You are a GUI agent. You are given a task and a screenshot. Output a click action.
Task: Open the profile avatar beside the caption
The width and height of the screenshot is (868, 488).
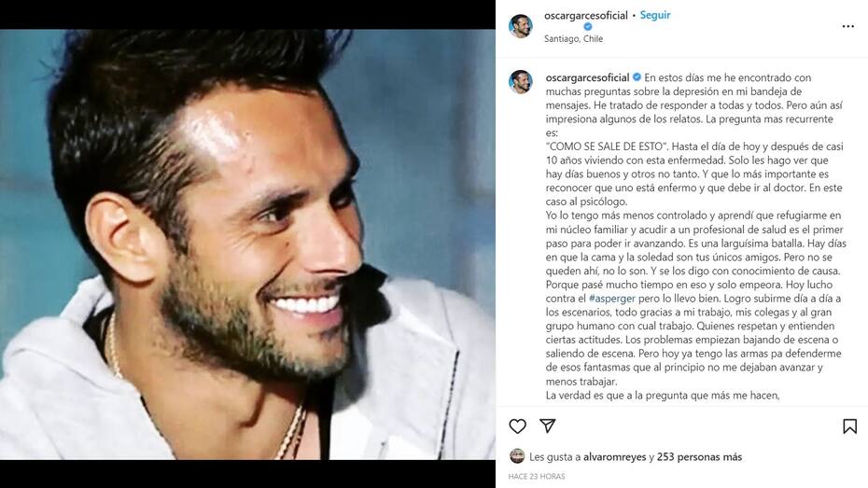pos(521,82)
